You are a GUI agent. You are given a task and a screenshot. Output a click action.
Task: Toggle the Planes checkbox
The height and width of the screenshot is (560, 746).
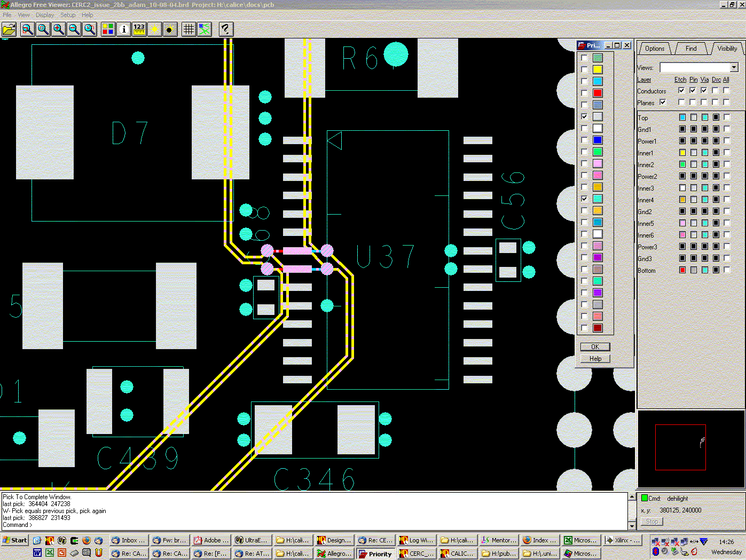(663, 102)
